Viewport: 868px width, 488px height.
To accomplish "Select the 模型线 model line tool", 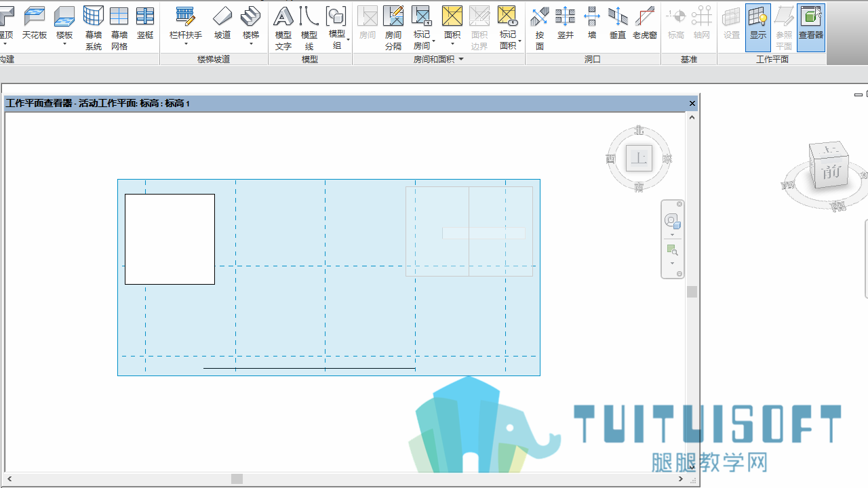I will coord(309,28).
